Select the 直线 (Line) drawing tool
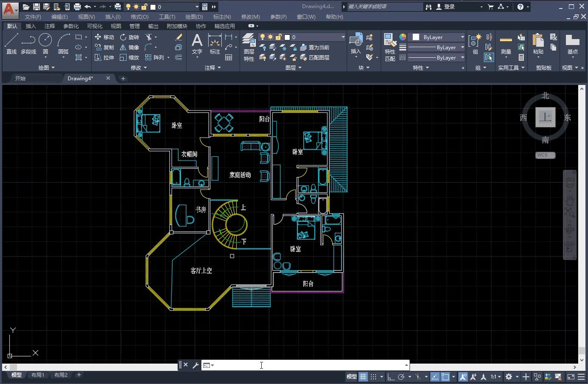The width and height of the screenshot is (588, 384). pyautogui.click(x=11, y=44)
